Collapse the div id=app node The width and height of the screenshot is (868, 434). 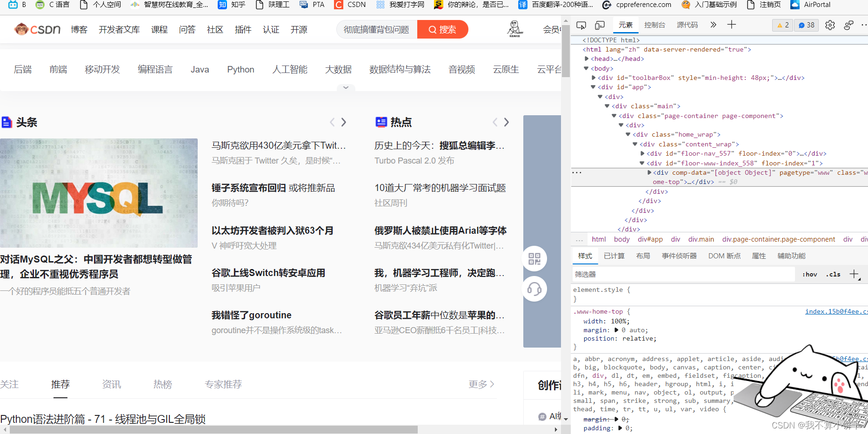(x=593, y=87)
